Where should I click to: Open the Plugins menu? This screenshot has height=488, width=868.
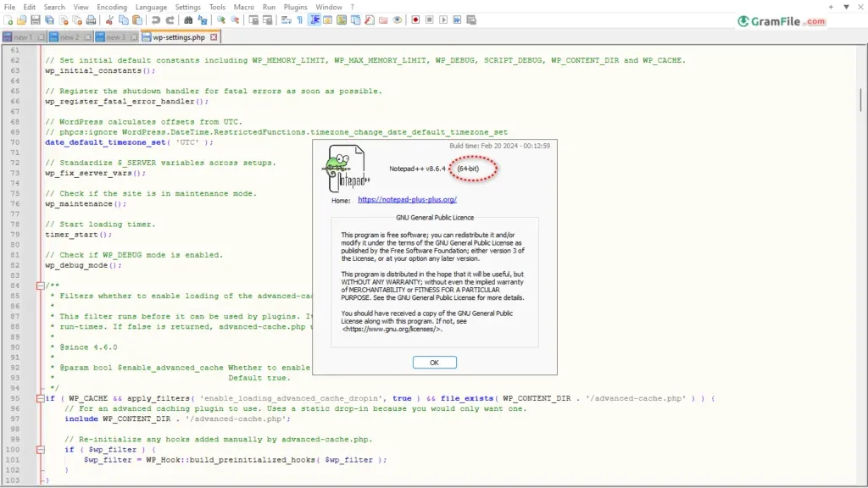tap(296, 7)
